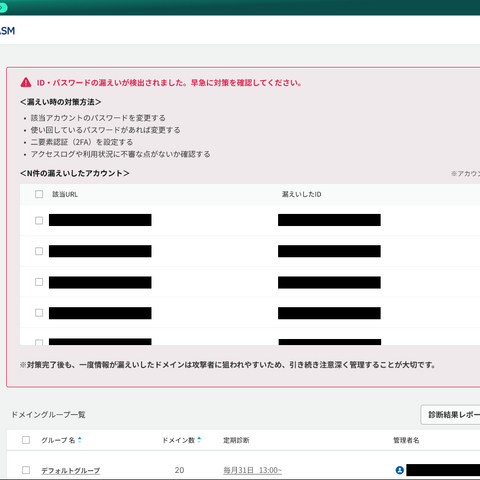Click the 診断結果レポート button
The image size is (480, 480).
coord(450,415)
